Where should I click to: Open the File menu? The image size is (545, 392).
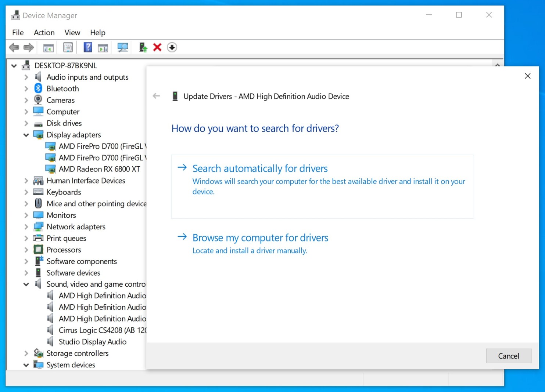18,32
